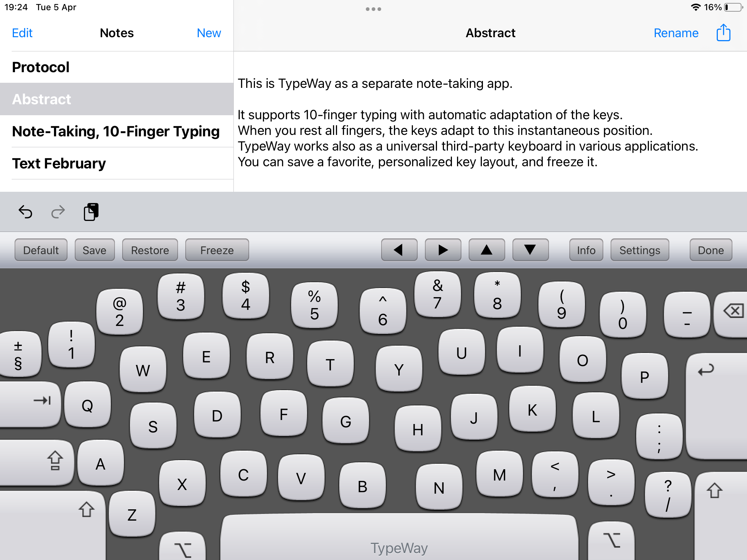The width and height of the screenshot is (747, 560).
Task: Tap the A key
Action: [x=101, y=463]
